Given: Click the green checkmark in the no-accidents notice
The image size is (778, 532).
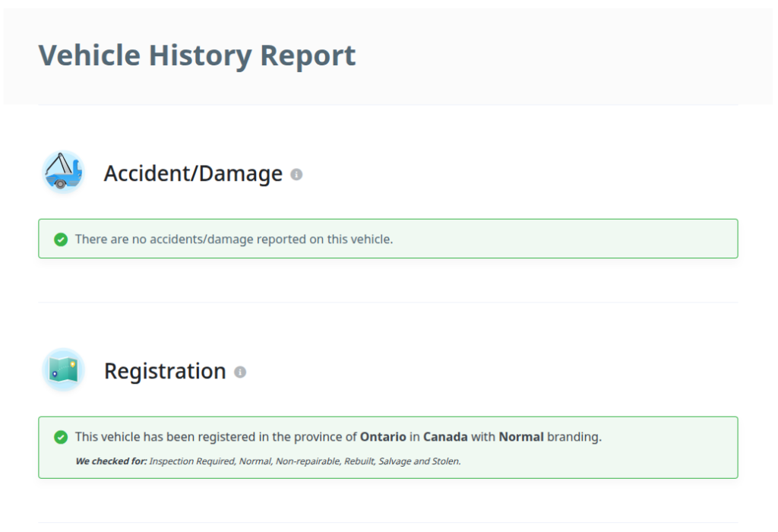Looking at the screenshot, I should click(x=61, y=239).
